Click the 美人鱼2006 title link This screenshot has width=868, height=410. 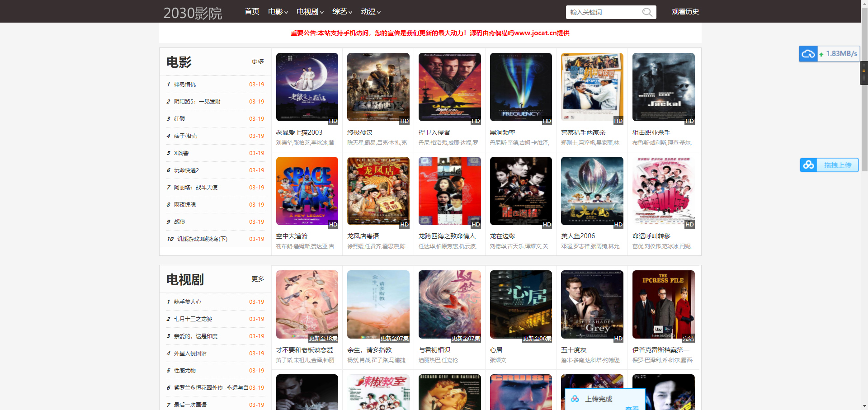coord(578,236)
